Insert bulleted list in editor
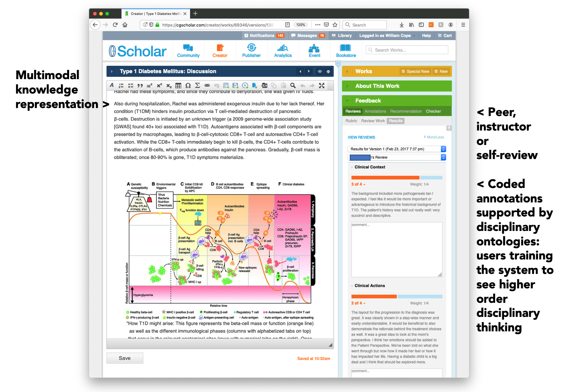 click(131, 86)
